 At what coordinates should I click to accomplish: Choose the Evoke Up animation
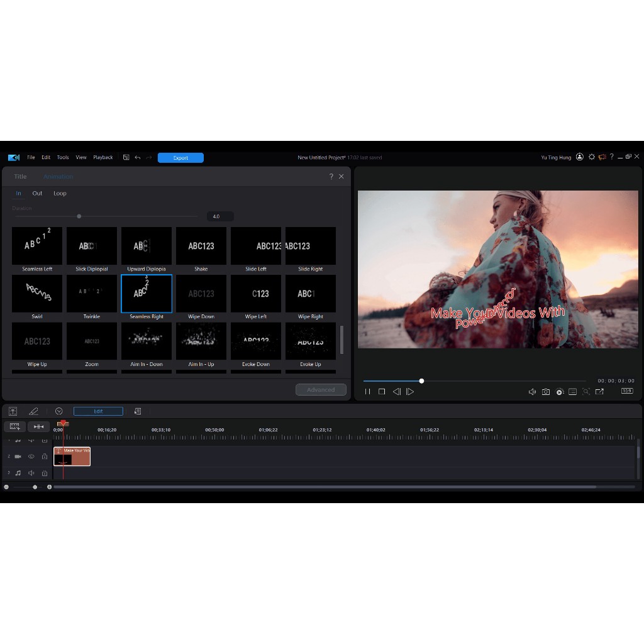coord(311,345)
